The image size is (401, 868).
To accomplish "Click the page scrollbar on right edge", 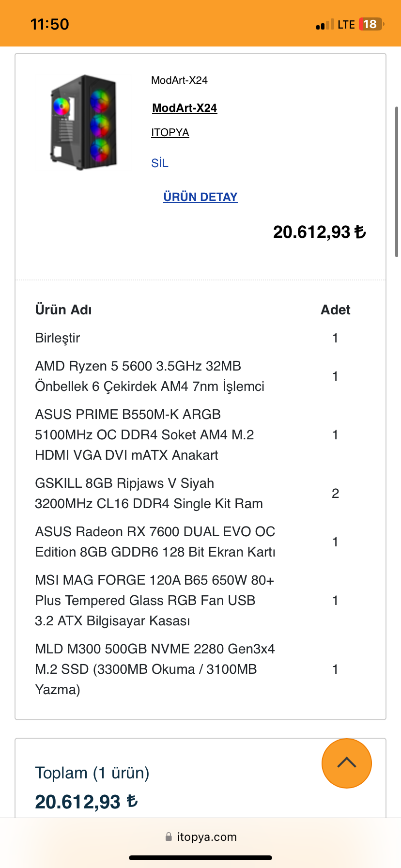I will click(397, 182).
